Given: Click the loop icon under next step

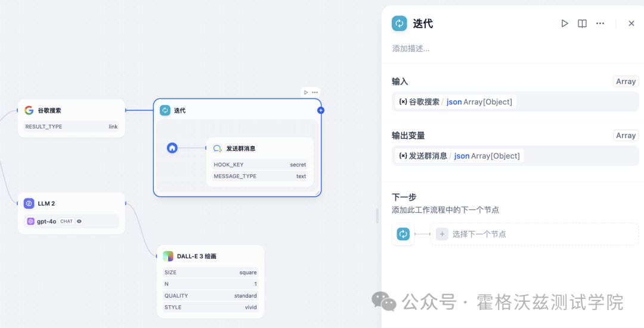Looking at the screenshot, I should click(x=403, y=234).
